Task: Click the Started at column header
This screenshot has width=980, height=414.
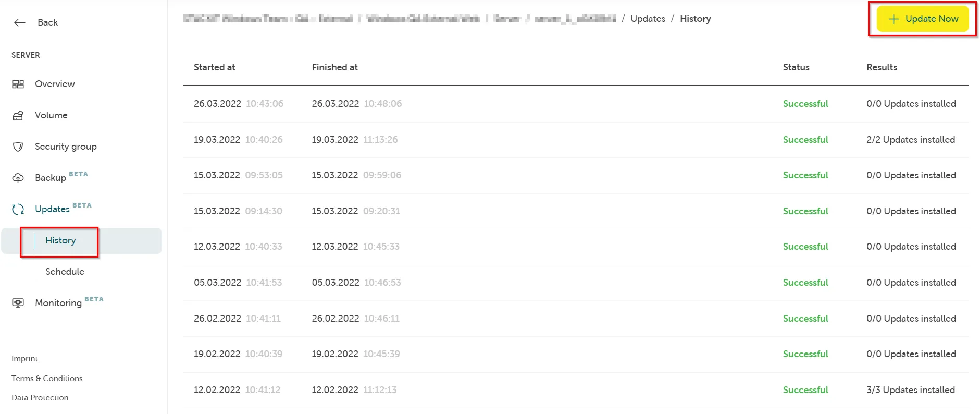Action: pos(214,67)
